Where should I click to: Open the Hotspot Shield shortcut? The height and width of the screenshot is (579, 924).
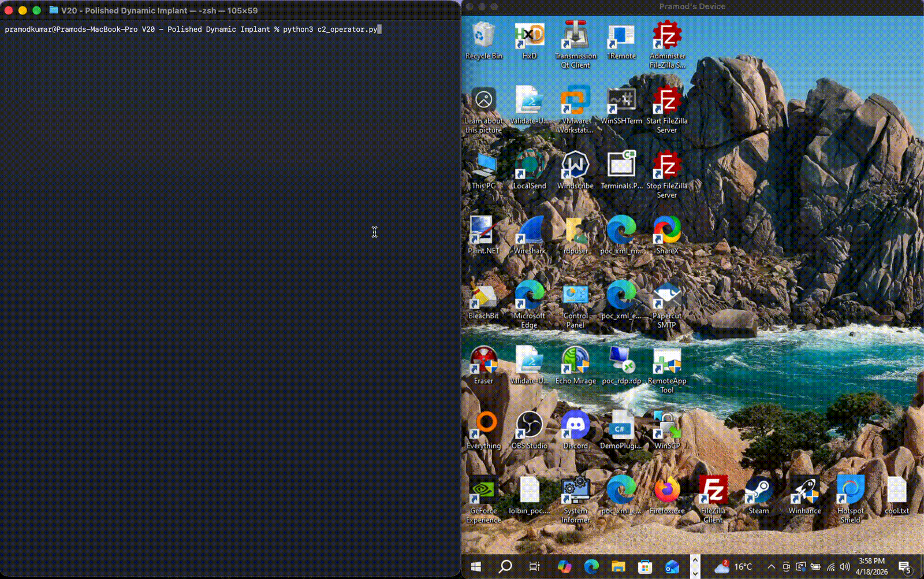tap(850, 500)
